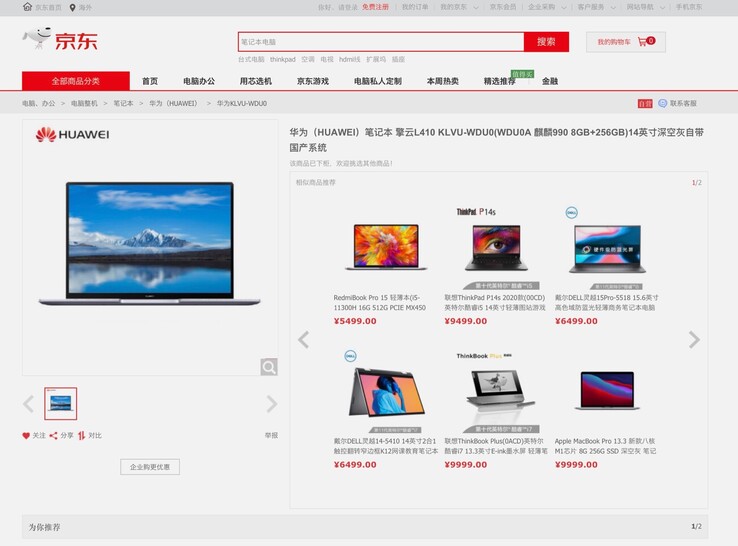This screenshot has height=546, width=738.
Task: Click the 企业购更优惠 button
Action: click(150, 467)
